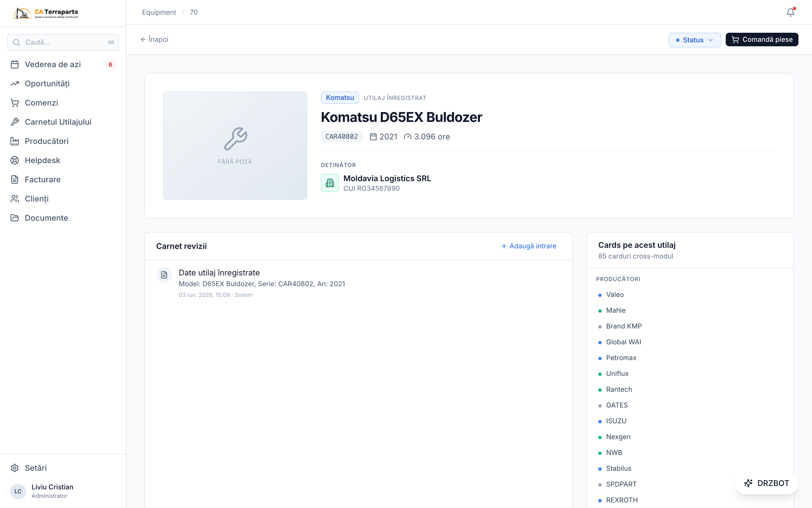Click the Helpdesk lifebuoy icon

tap(14, 160)
